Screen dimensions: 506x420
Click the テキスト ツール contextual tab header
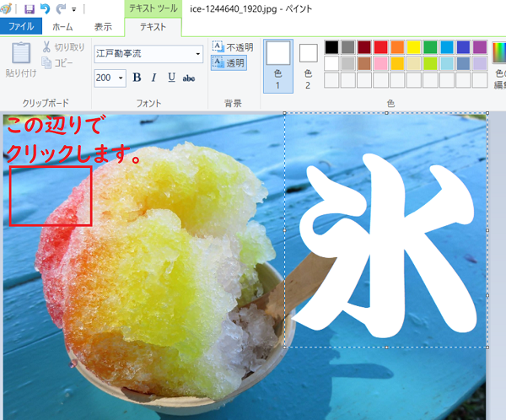(x=153, y=8)
